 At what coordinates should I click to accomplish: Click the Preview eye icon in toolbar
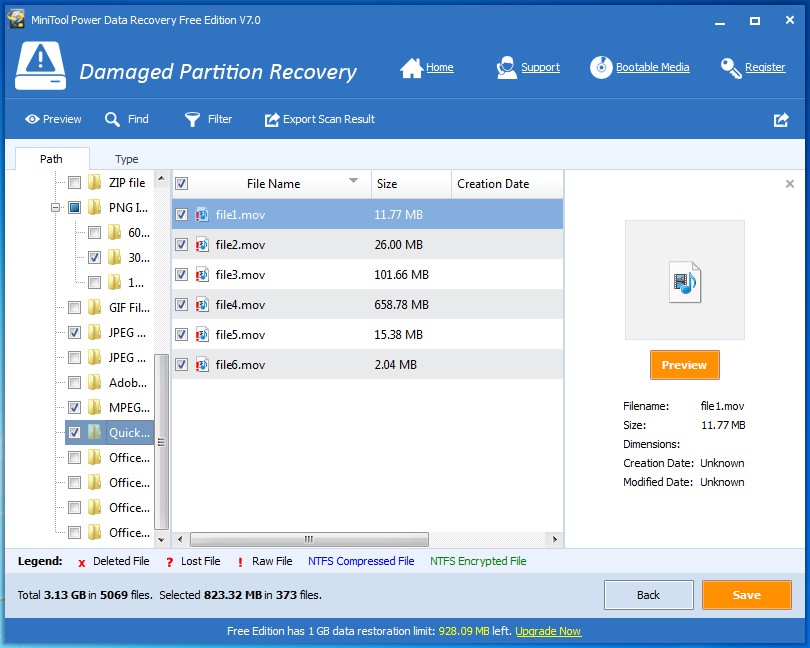(x=32, y=119)
